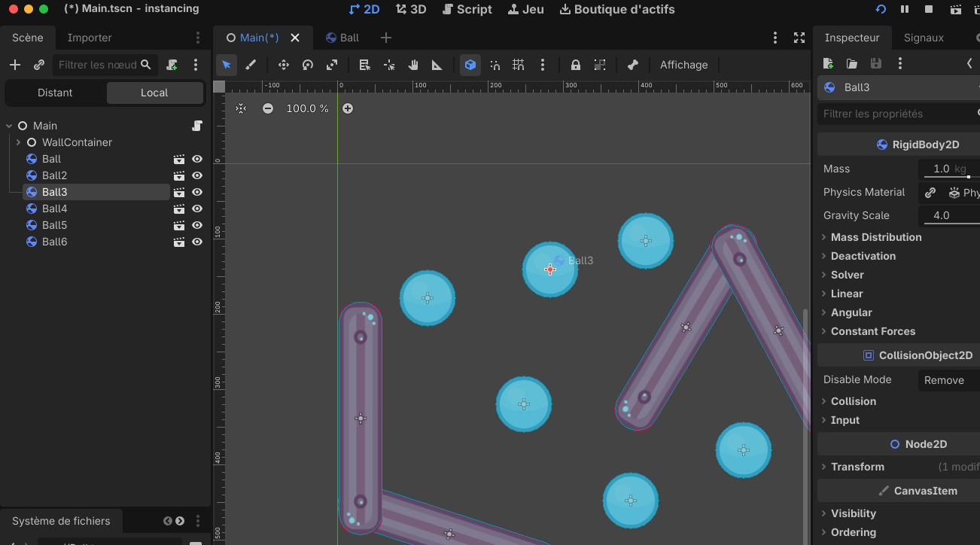Image resolution: width=980 pixels, height=545 pixels.
Task: Open the list-select tool
Action: coord(365,65)
